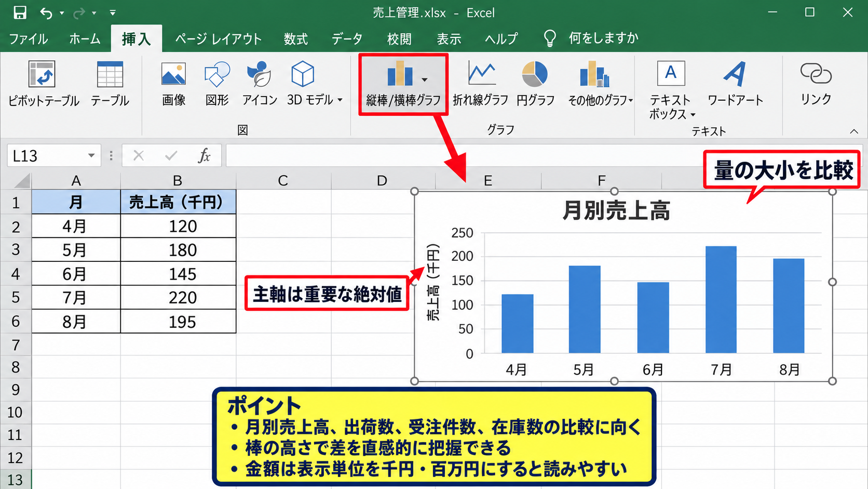Click the fx insert function button
868x489 pixels.
coord(205,155)
